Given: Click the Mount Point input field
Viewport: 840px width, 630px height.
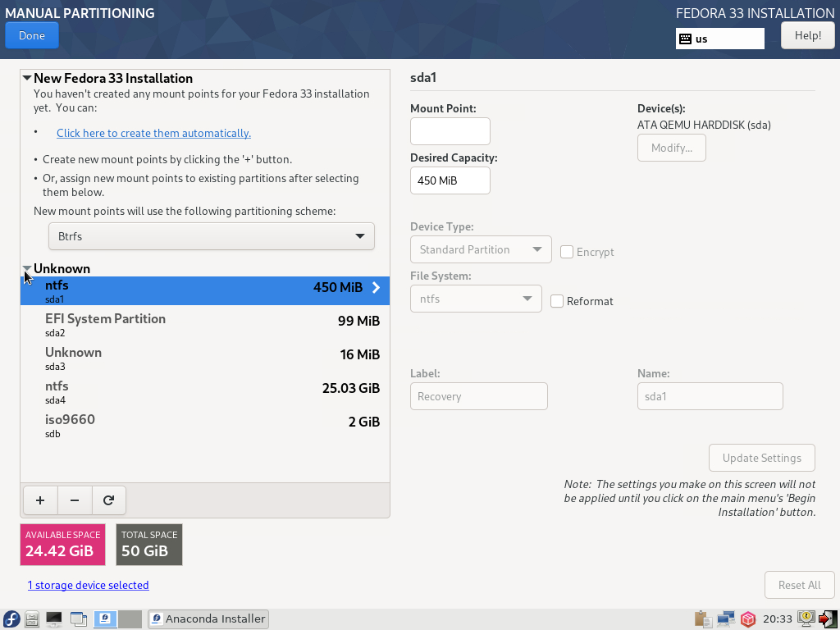Looking at the screenshot, I should pos(450,131).
